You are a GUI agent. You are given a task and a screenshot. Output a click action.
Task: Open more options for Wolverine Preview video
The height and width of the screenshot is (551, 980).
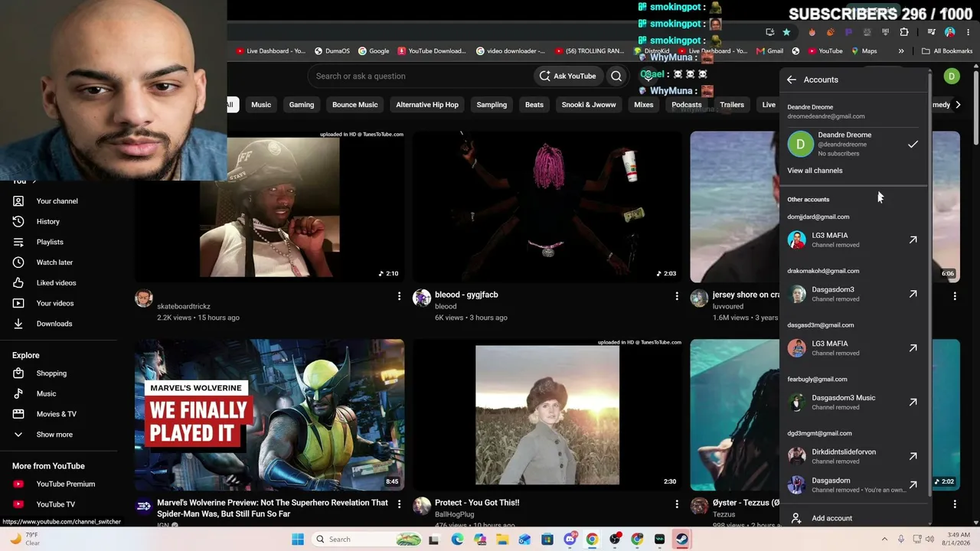[399, 504]
